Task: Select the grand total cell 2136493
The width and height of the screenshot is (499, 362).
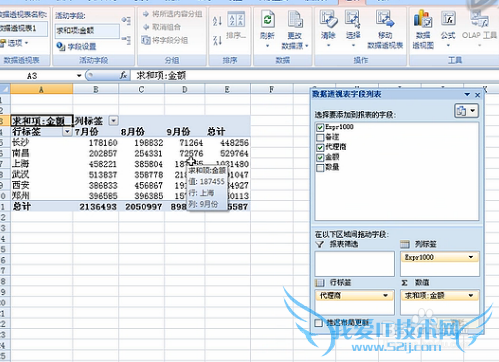Action: tap(96, 207)
